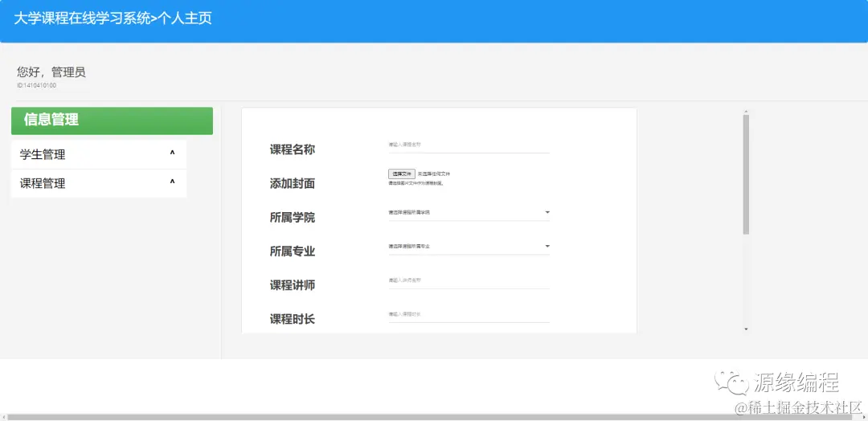Click the form scrollbar up arrow
868x421 pixels.
[x=746, y=112]
